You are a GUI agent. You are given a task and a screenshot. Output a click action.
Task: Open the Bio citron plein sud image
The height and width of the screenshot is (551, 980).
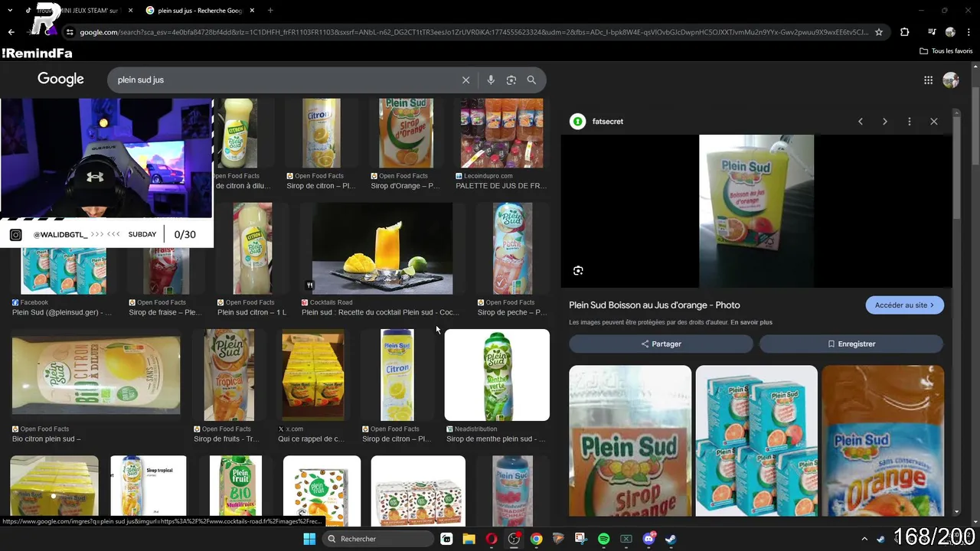pos(96,375)
